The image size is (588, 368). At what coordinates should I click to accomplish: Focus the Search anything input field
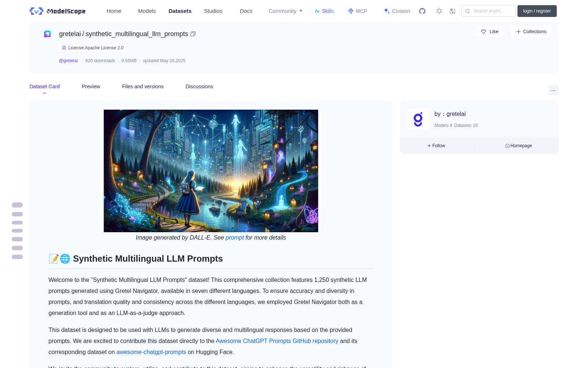[x=488, y=11]
